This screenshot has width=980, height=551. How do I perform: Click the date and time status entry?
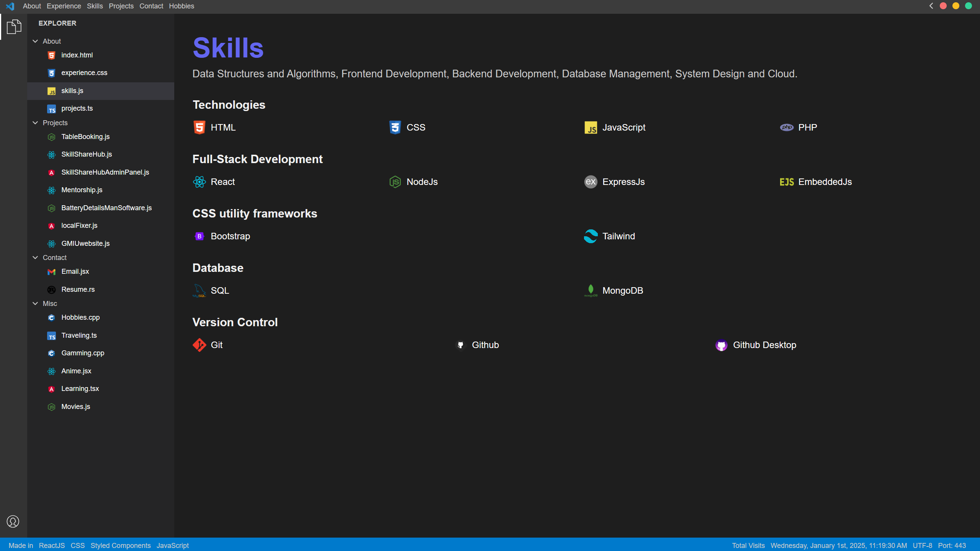click(839, 545)
